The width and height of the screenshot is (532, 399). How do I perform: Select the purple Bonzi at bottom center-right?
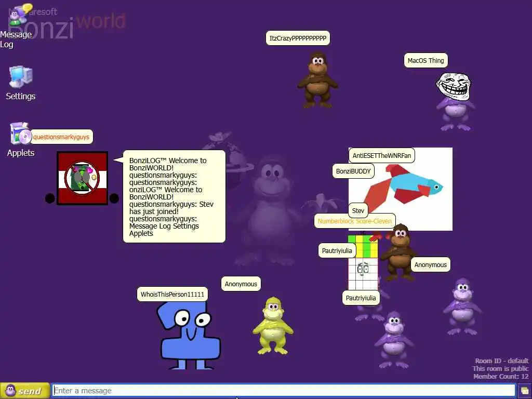[394, 340]
